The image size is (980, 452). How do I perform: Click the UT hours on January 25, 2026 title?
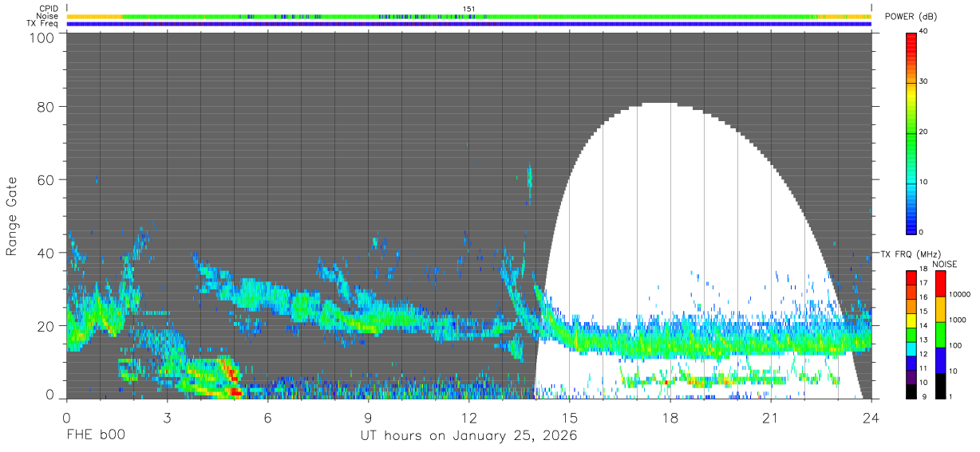tap(468, 436)
